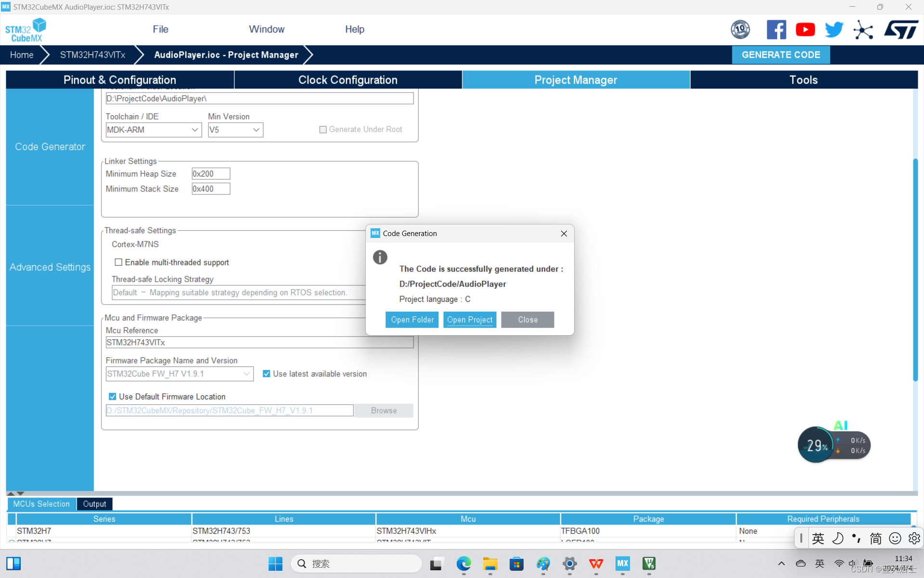Click the 10 years anniversary badge icon
924x578 pixels.
coord(740,30)
